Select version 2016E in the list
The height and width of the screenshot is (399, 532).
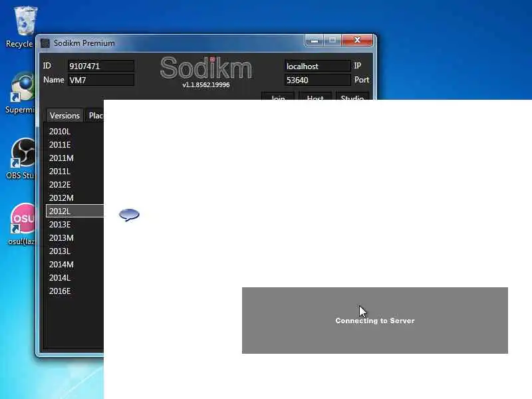coord(74,291)
